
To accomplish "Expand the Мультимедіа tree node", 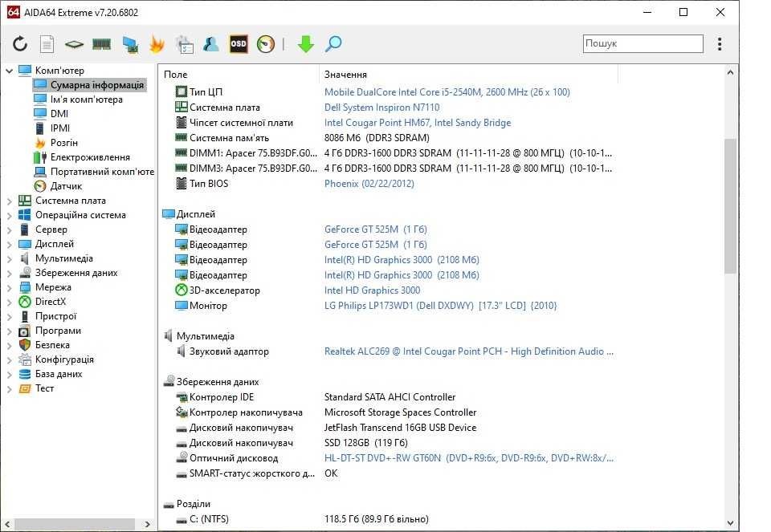I will pyautogui.click(x=9, y=258).
